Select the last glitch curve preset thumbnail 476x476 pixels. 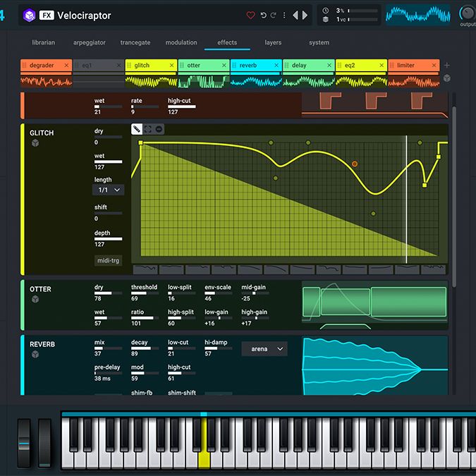click(x=433, y=269)
